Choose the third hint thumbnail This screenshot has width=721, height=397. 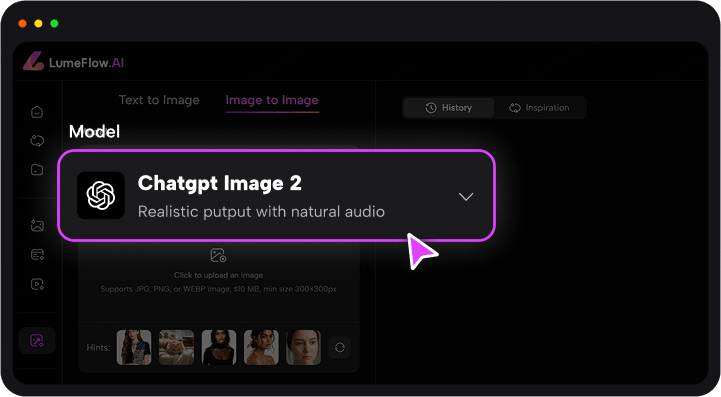pyautogui.click(x=219, y=347)
